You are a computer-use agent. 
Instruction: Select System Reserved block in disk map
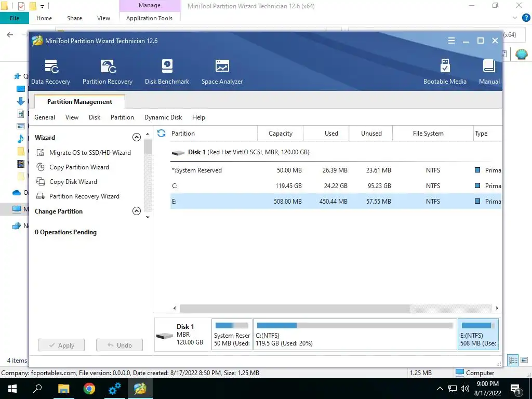coord(232,335)
